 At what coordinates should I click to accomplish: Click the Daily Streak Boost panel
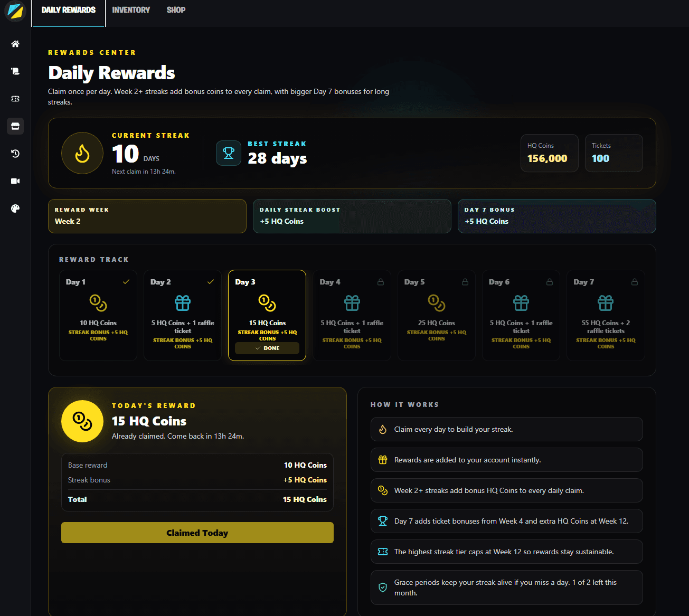pyautogui.click(x=352, y=216)
